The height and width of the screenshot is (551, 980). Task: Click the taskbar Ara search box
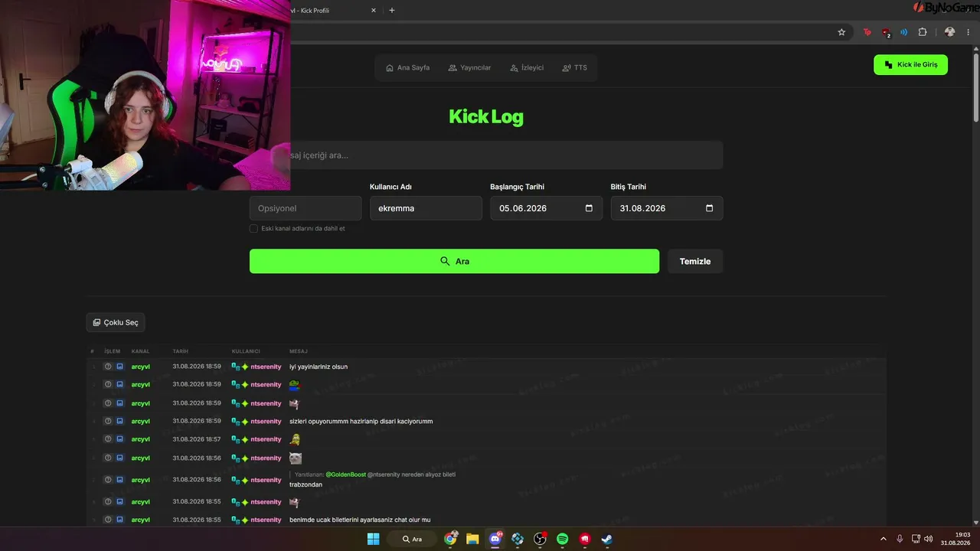413,539
